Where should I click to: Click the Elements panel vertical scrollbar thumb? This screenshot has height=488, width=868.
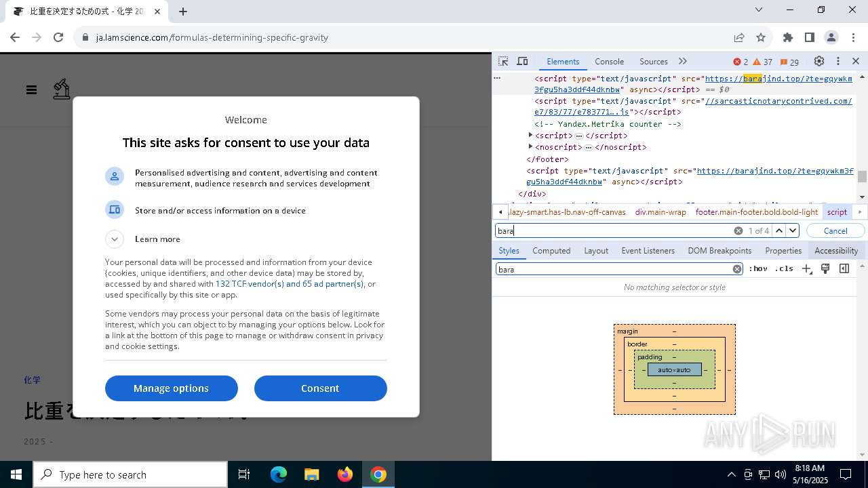[x=862, y=177]
